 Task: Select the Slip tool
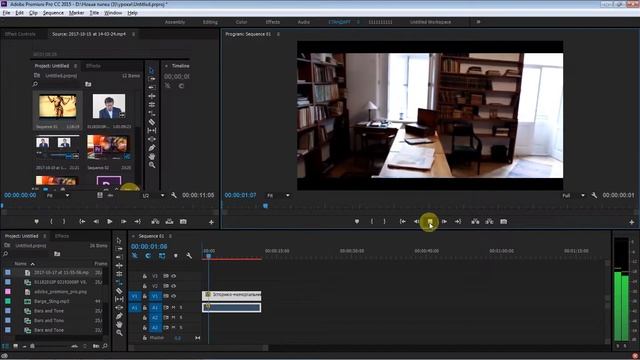point(119,299)
